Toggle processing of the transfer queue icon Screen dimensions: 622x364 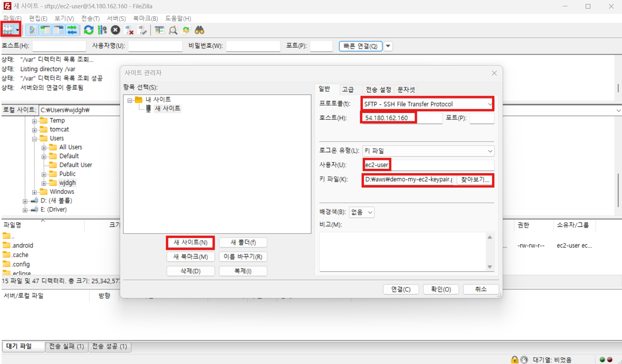(102, 30)
